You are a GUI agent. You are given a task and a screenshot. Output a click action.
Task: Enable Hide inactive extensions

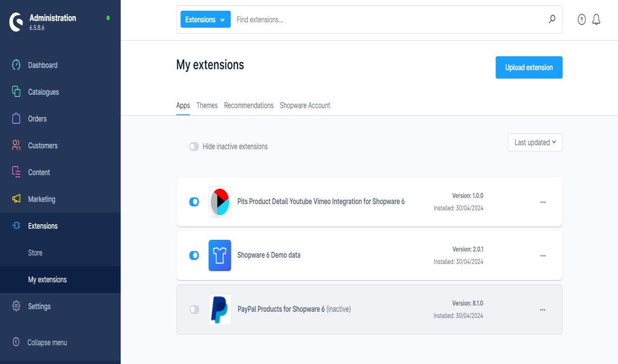(194, 146)
